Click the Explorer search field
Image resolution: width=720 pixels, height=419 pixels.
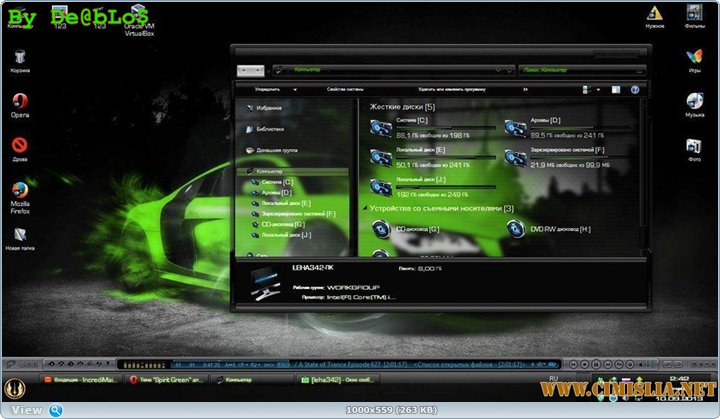click(x=582, y=70)
